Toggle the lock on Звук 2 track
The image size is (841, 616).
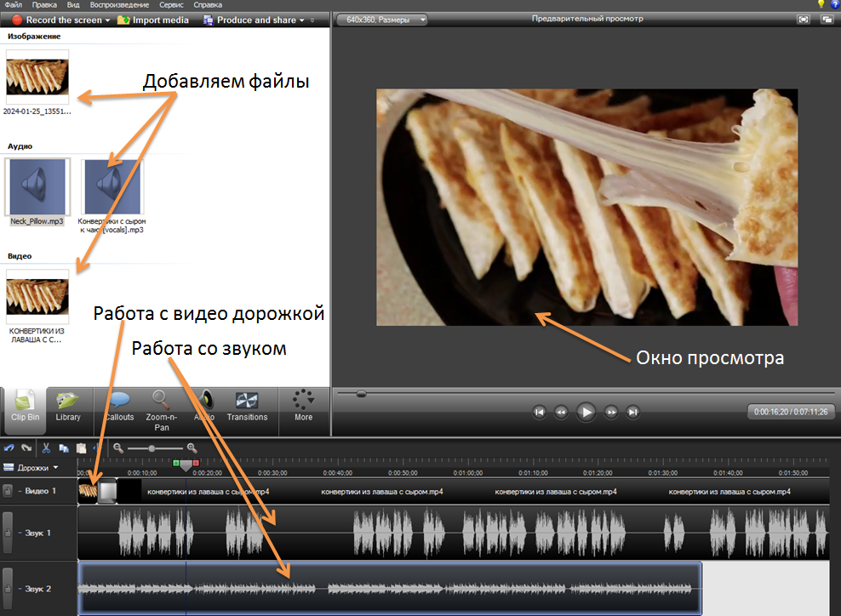[8, 589]
